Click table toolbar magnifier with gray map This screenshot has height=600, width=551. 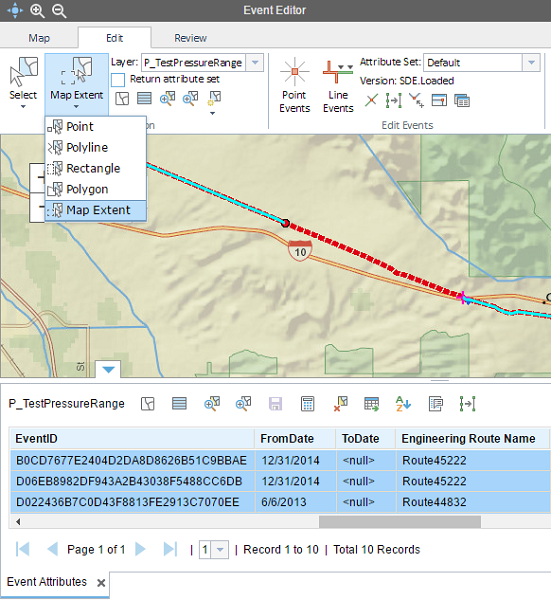pyautogui.click(x=243, y=404)
